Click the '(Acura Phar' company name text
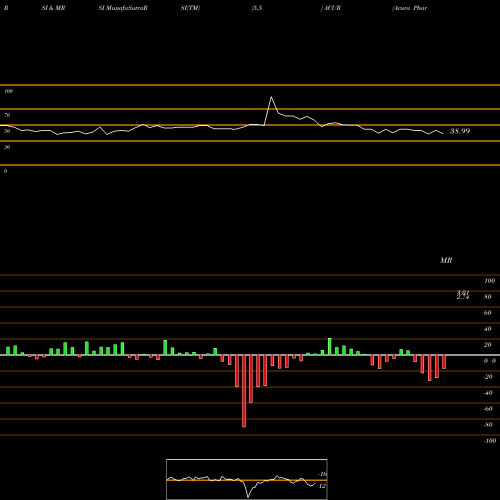 coord(410,8)
